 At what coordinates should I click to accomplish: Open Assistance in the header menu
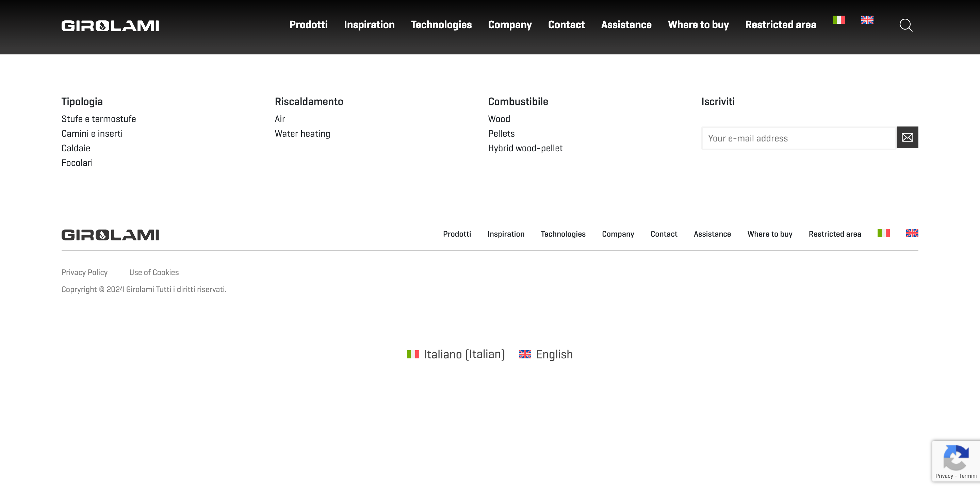point(626,25)
